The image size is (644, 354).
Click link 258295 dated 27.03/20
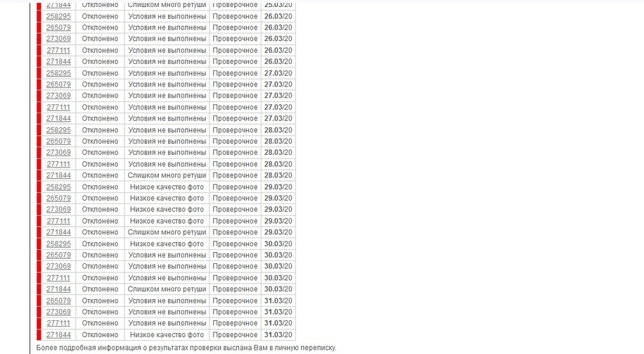click(x=58, y=73)
